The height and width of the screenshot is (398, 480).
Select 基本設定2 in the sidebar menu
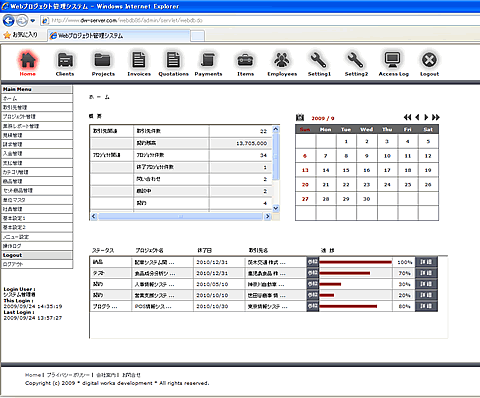pyautogui.click(x=37, y=227)
